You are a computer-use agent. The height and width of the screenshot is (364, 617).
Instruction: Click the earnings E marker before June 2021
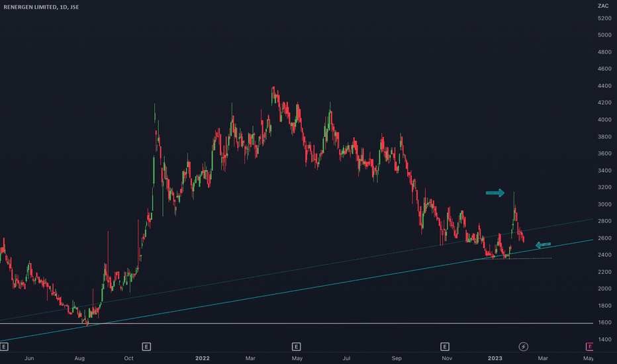pos(3,347)
